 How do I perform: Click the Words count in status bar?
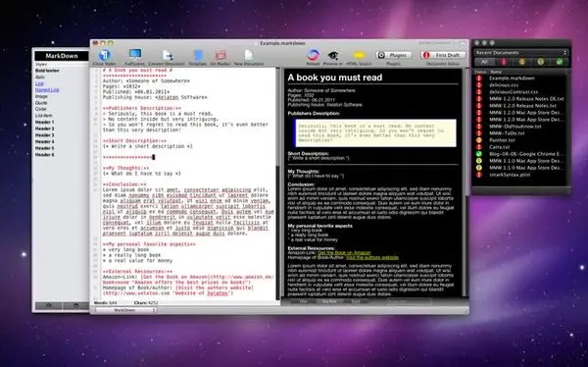pyautogui.click(x=106, y=303)
